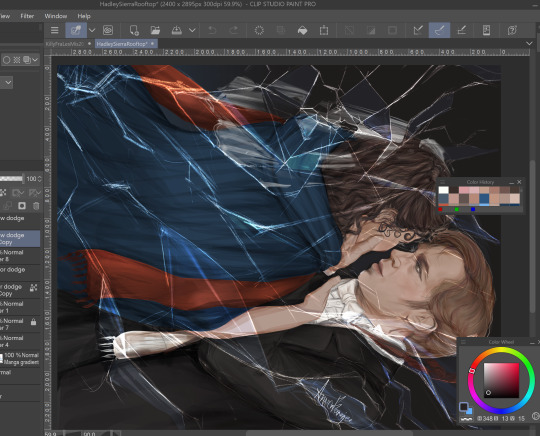Open the command bar hamburger menu
The image size is (540, 436).
[x=54, y=31]
